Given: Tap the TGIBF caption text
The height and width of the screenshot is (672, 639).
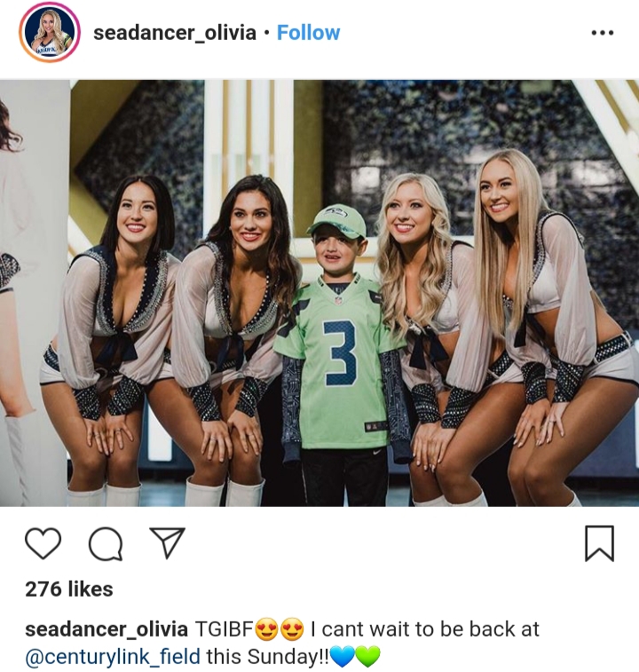Looking at the screenshot, I should click(x=225, y=629).
